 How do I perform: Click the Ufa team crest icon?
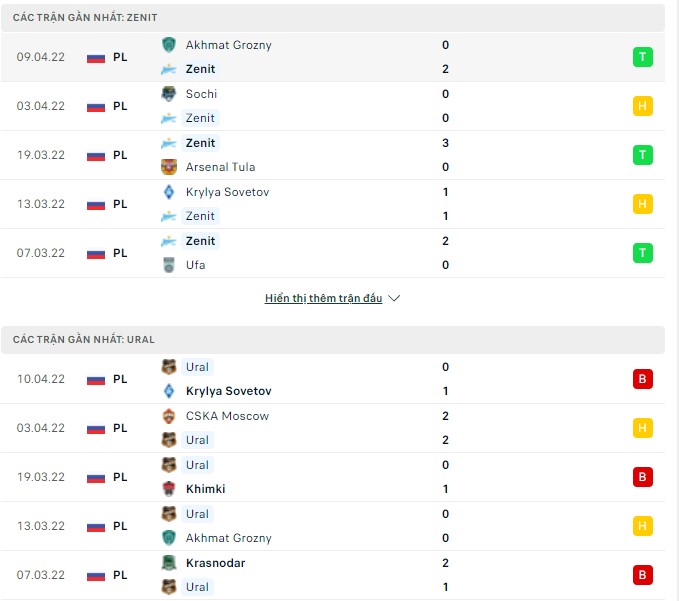(169, 265)
